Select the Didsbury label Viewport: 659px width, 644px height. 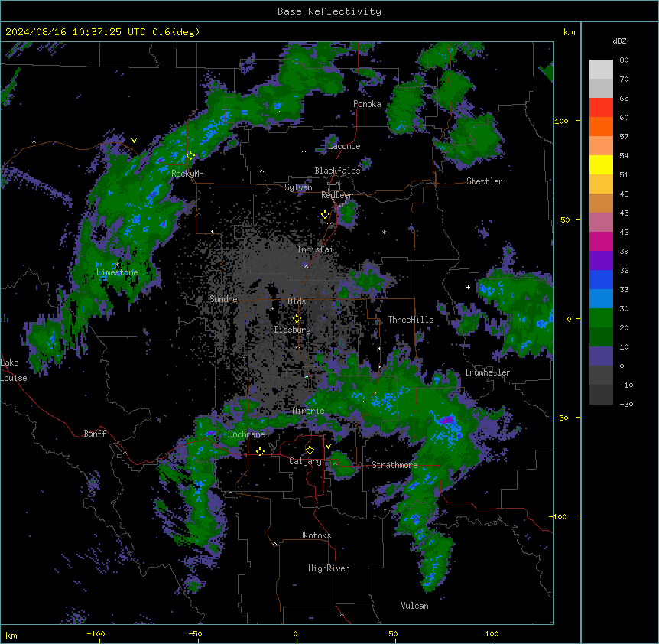[293, 330]
